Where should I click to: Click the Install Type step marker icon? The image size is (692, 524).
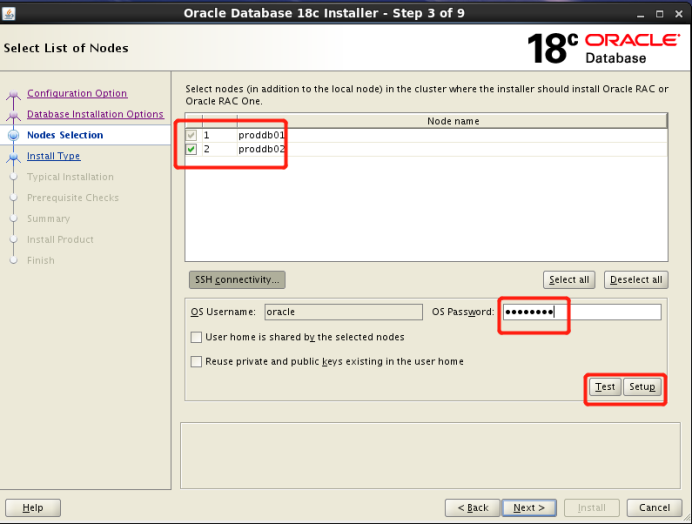tap(14, 157)
